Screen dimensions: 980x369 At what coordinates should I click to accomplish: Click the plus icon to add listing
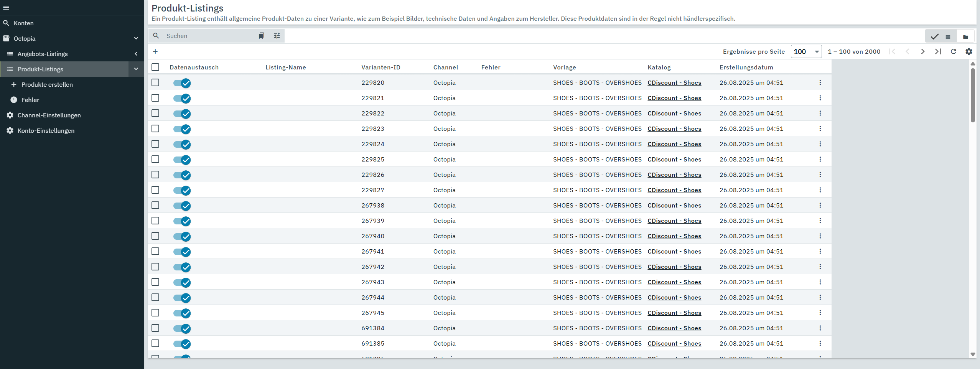click(x=155, y=51)
